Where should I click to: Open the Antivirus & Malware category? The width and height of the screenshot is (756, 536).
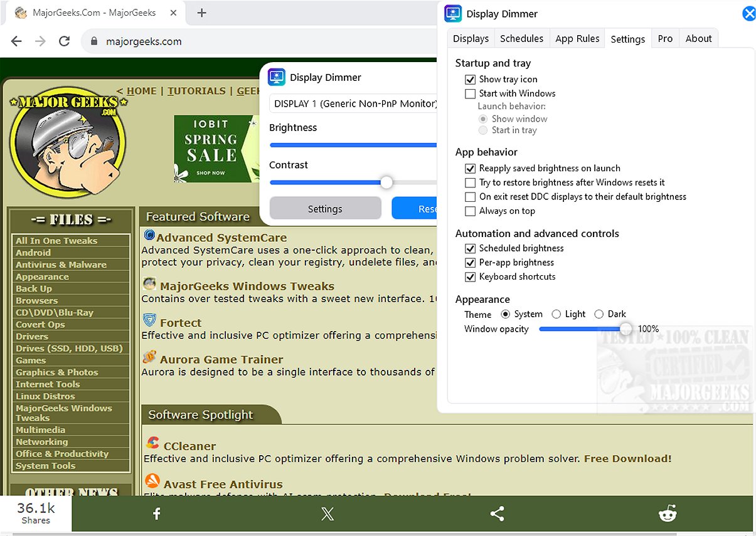tap(61, 265)
